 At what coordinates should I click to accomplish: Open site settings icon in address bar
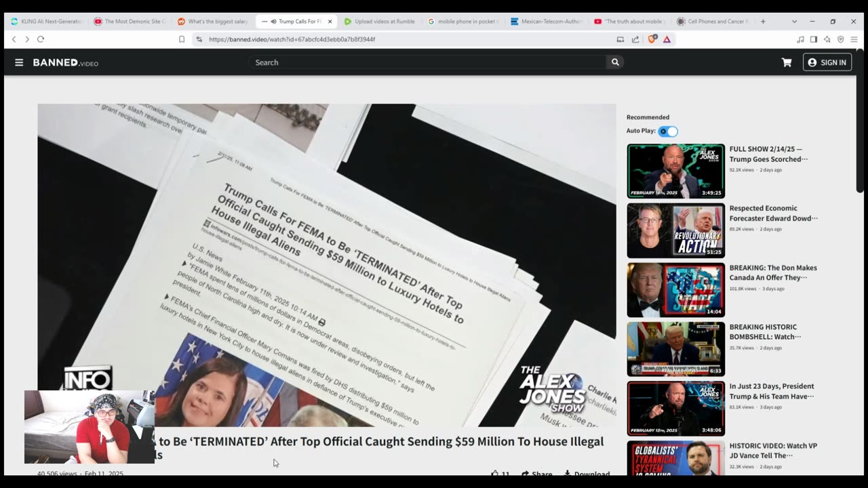199,39
